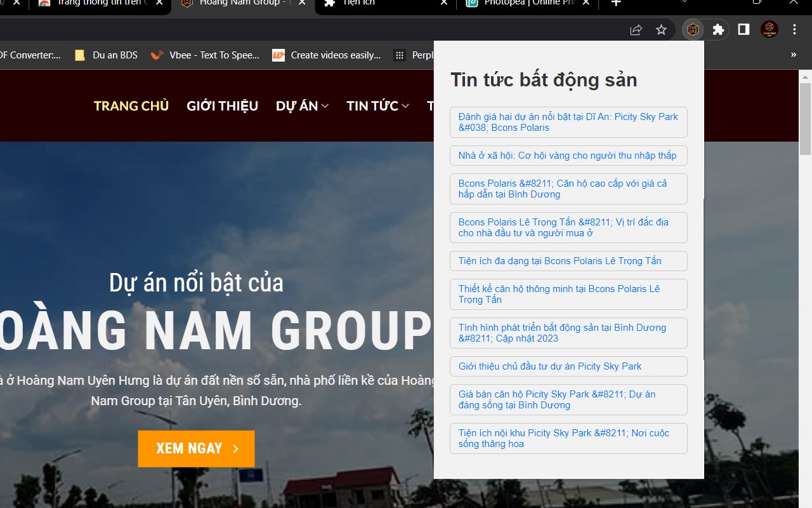Click the page vertical scrollbar thumb
Image resolution: width=812 pixels, height=508 pixels.
tap(805, 119)
